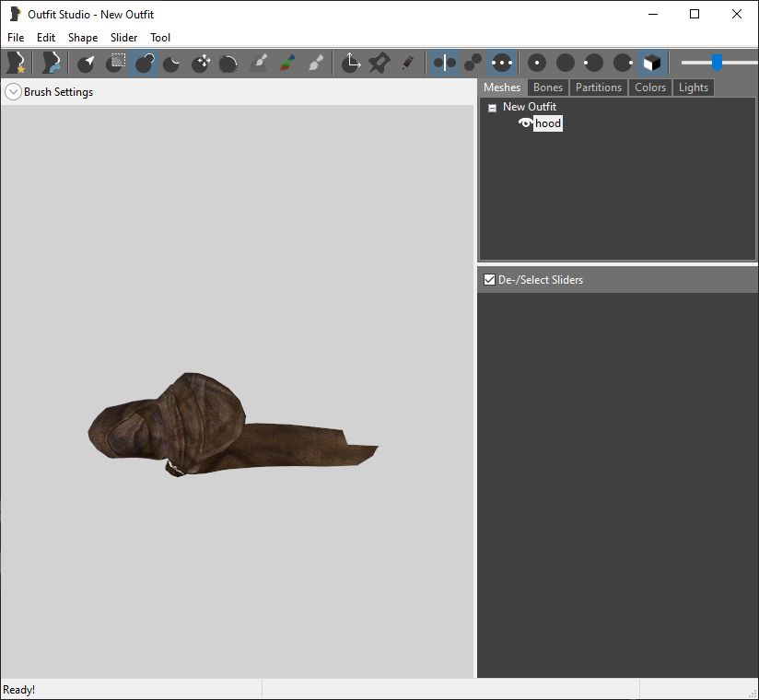Adjust the field of view slider

pos(717,63)
